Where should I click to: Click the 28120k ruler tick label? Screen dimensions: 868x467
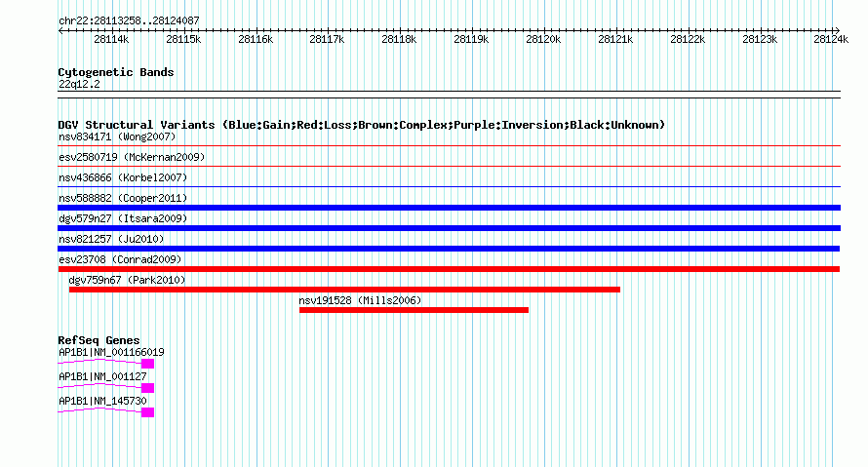(x=543, y=39)
